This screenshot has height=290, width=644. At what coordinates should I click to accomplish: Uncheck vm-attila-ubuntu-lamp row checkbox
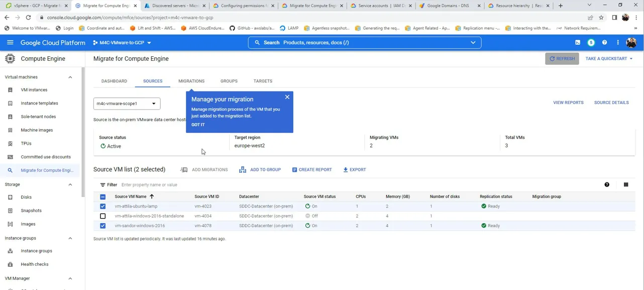pos(103,207)
